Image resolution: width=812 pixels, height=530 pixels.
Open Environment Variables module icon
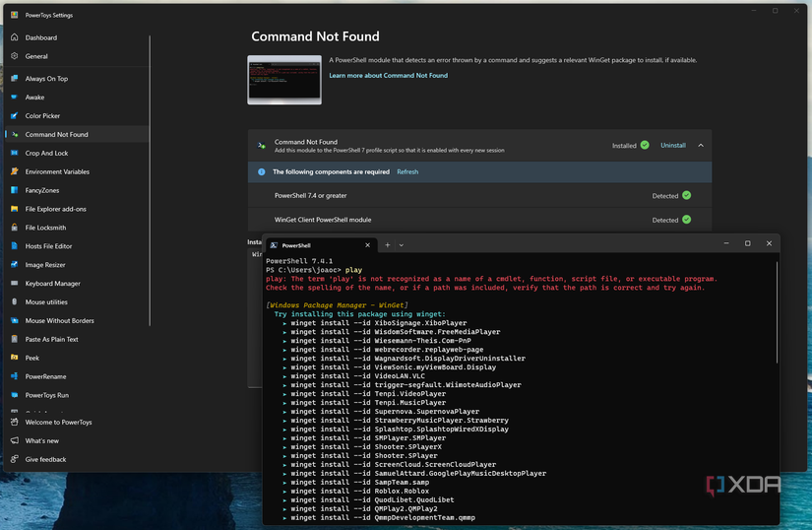pos(15,171)
